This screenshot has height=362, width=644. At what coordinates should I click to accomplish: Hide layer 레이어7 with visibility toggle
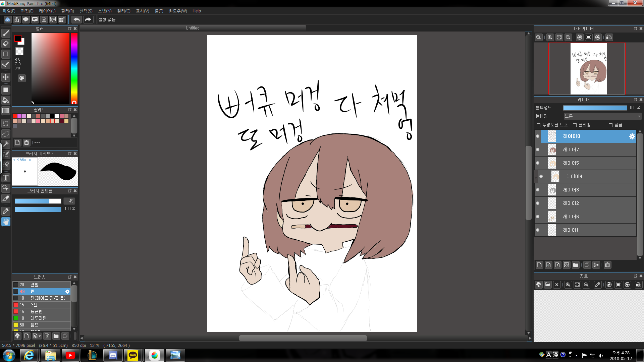(538, 149)
